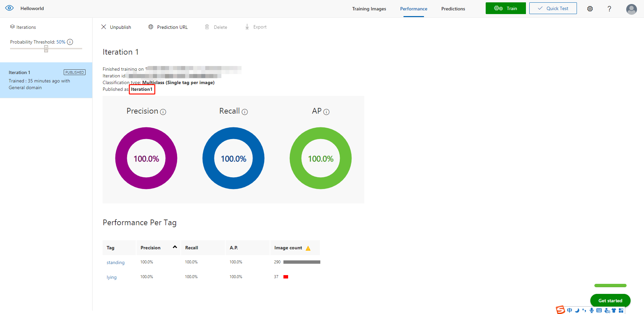The image size is (644, 314).
Task: Open help via the question mark icon
Action: pos(609,9)
